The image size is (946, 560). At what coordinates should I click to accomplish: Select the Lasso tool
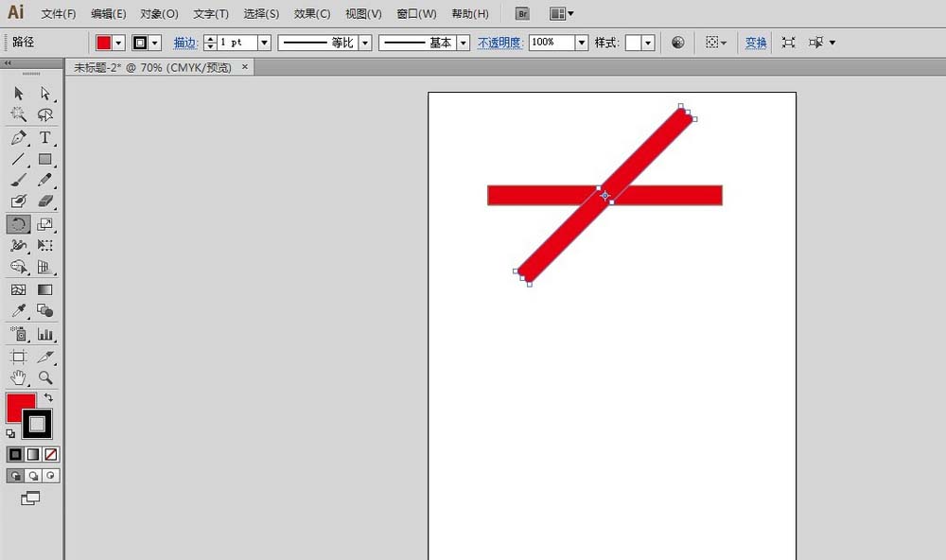[45, 114]
